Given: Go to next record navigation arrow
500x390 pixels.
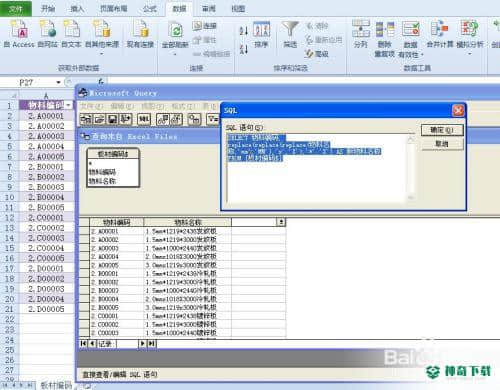Looking at the screenshot, I should (x=142, y=343).
